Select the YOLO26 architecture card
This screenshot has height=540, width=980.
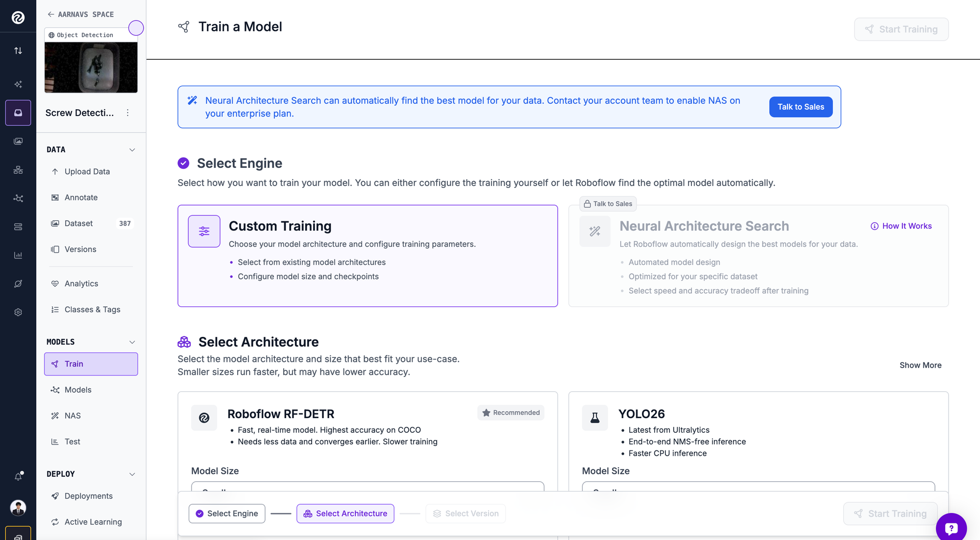tap(758, 465)
